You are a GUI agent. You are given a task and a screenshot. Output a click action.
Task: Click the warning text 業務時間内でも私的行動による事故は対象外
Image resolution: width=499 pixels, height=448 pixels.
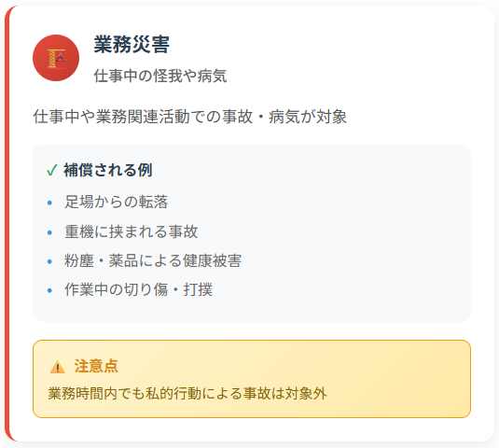[x=187, y=394]
